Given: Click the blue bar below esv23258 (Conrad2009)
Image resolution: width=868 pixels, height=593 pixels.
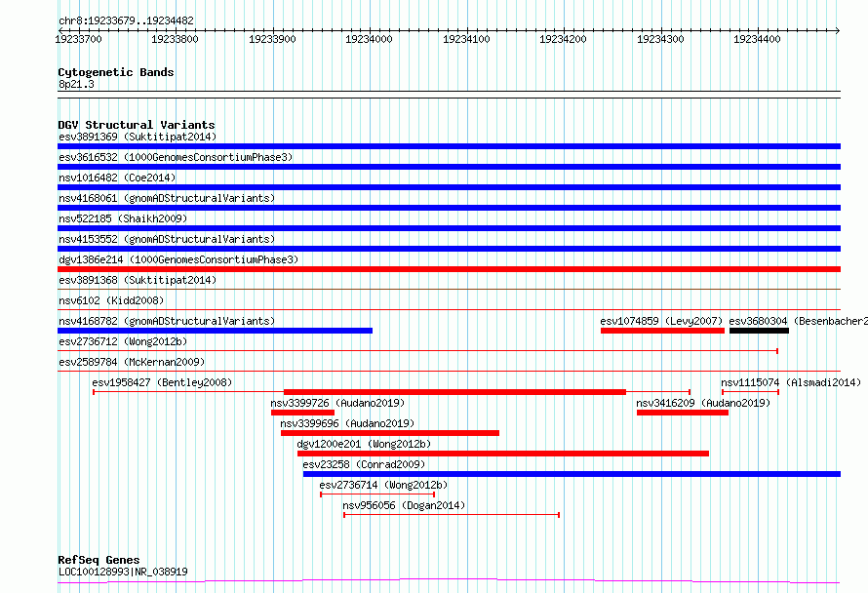Looking at the screenshot, I should 572,474.
